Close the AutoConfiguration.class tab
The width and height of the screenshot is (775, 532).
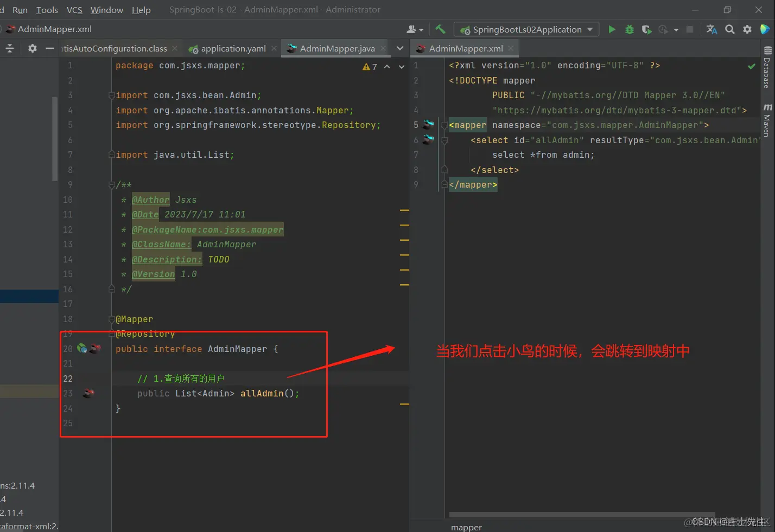click(x=175, y=48)
